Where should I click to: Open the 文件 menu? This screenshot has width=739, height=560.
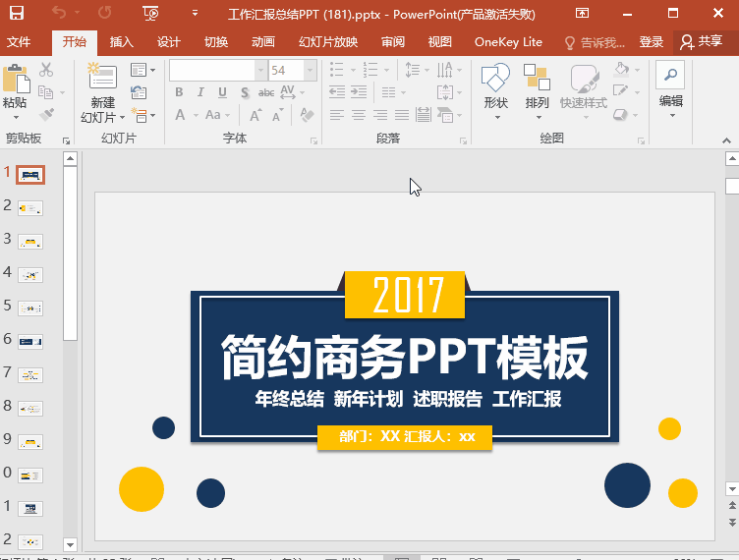[19, 42]
